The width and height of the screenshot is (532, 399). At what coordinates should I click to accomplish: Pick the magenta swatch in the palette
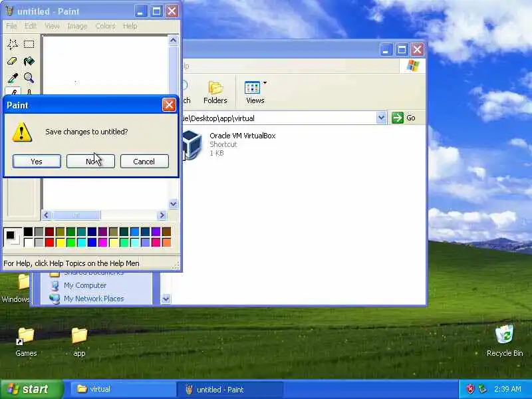pos(103,242)
